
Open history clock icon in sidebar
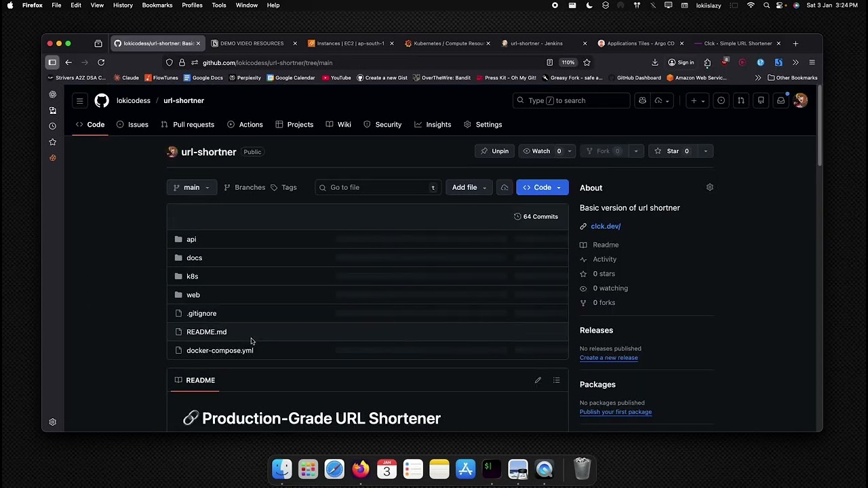(53, 126)
